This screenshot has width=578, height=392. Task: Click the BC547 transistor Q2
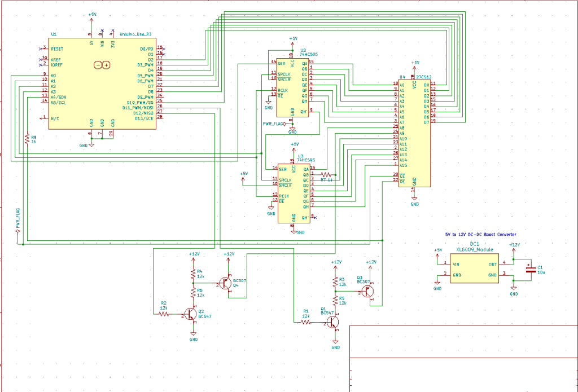coord(192,314)
